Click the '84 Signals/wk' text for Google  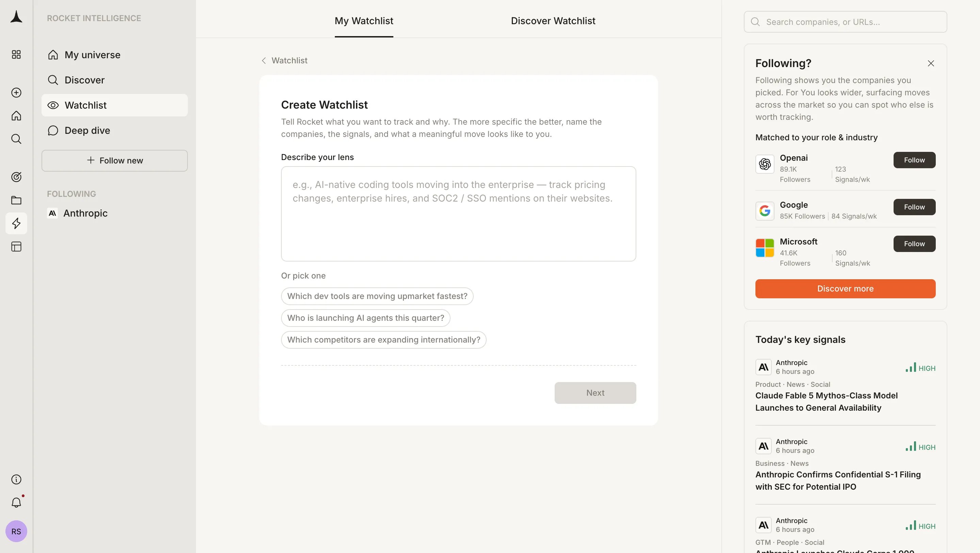pyautogui.click(x=854, y=217)
